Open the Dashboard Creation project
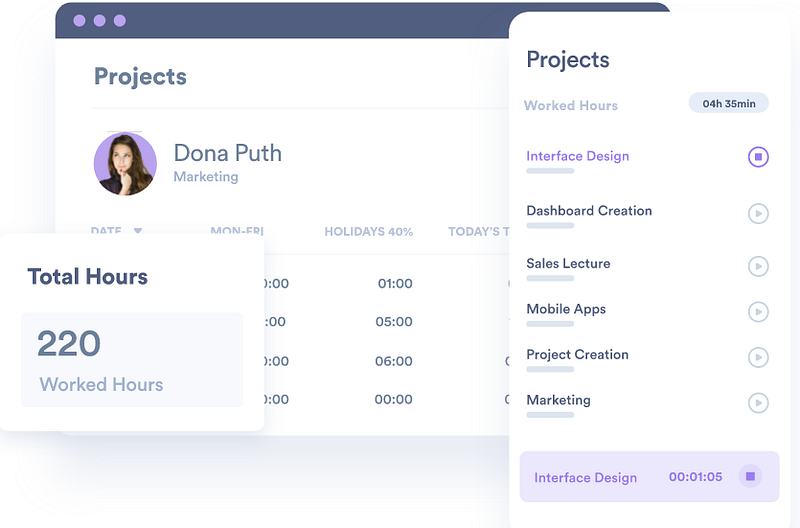 [589, 211]
